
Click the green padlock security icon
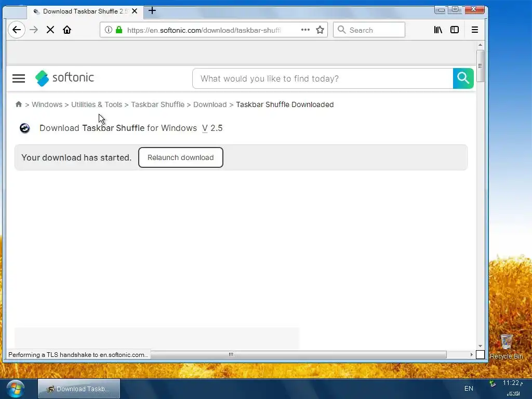tap(119, 30)
